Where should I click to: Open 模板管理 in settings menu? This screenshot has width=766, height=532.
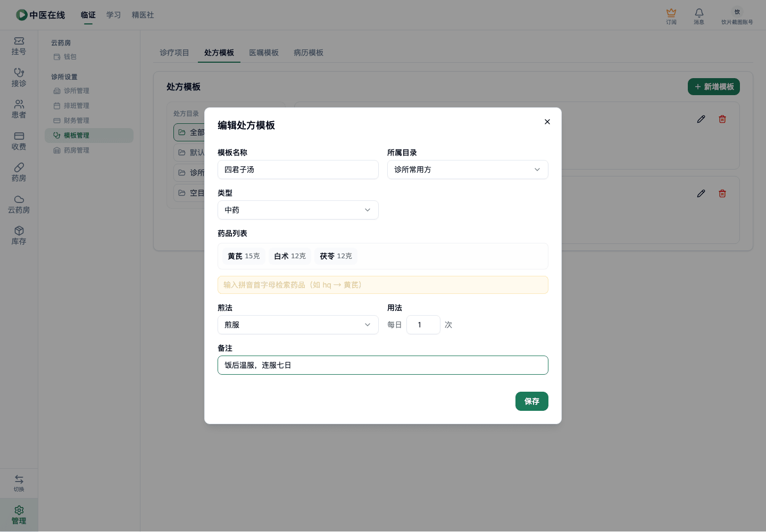tap(89, 136)
